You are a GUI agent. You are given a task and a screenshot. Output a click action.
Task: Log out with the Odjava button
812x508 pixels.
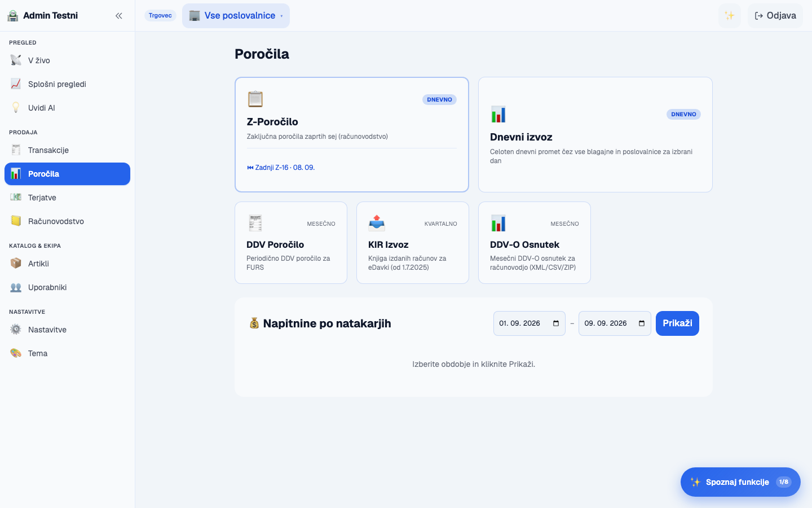(775, 16)
